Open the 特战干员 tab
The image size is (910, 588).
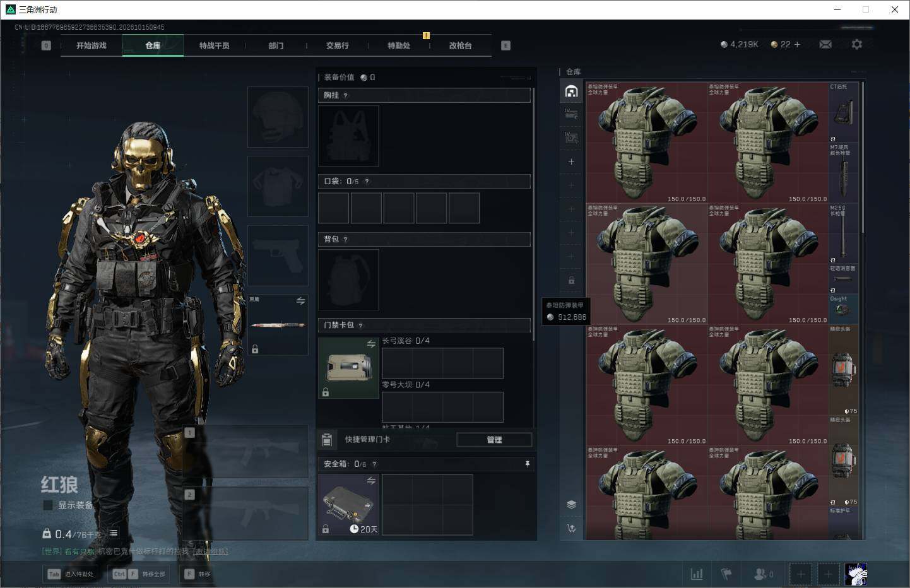[x=214, y=45]
